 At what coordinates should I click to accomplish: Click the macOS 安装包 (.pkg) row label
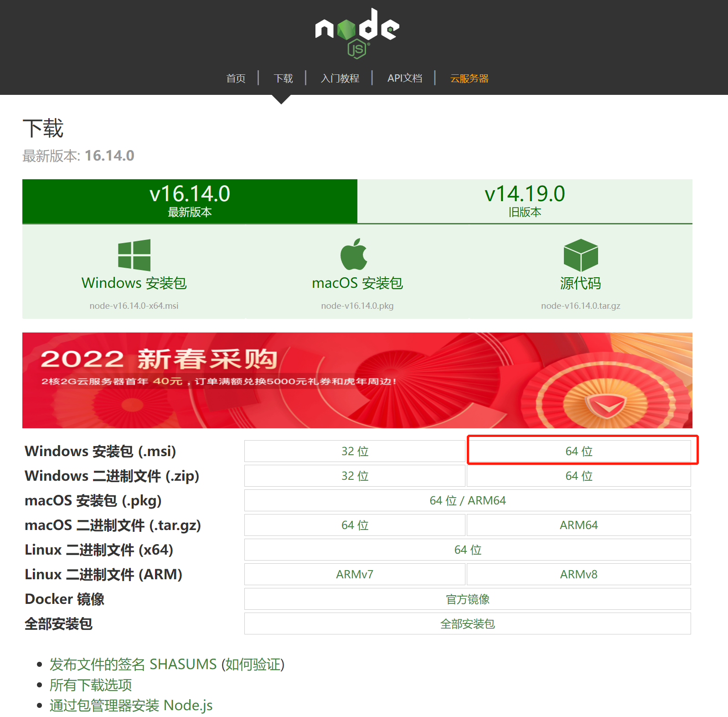click(93, 500)
